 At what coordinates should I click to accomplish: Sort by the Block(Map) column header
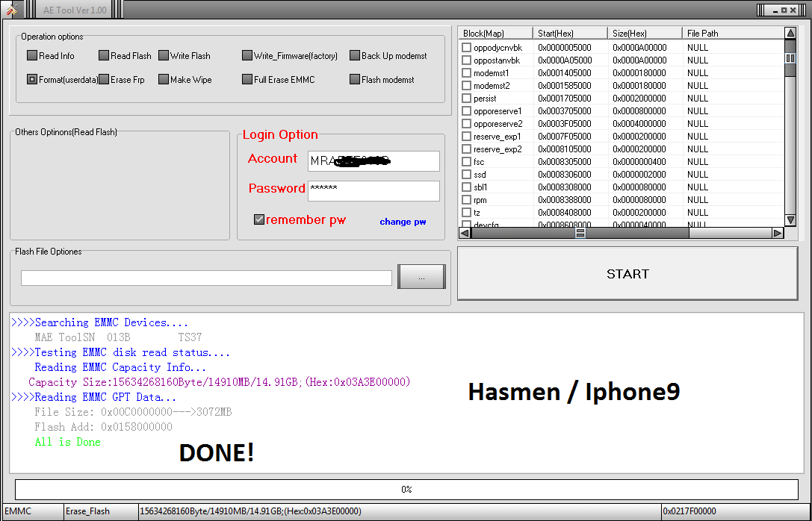point(495,33)
